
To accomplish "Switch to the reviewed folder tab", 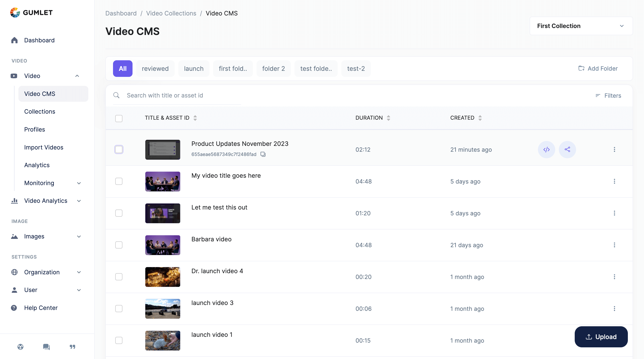I will (x=155, y=68).
